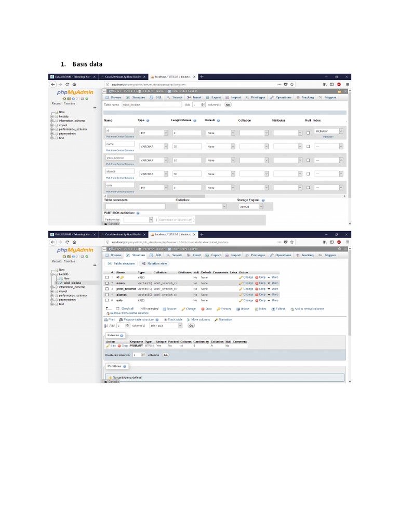Click the red adblock icon in bottom screenshot
Viewport: 399px width, 532px height.
pos(339,242)
